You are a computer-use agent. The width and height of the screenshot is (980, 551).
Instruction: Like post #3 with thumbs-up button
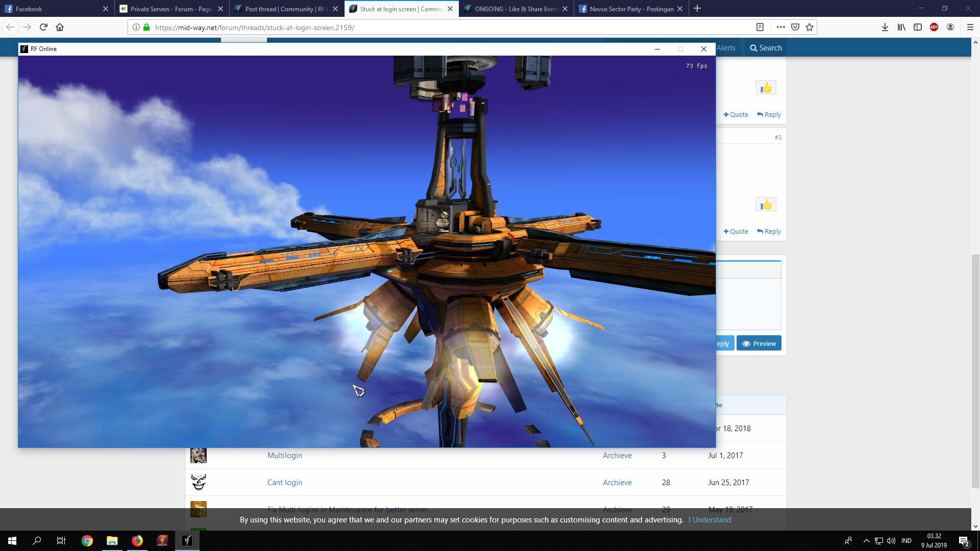766,205
